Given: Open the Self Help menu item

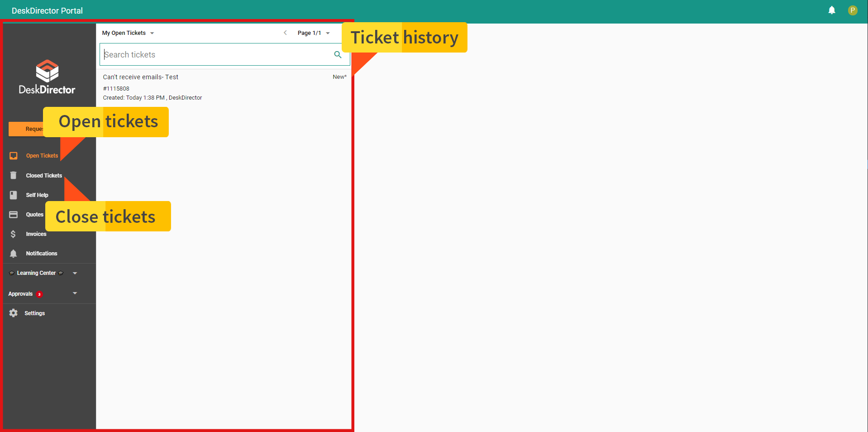Looking at the screenshot, I should (x=37, y=195).
